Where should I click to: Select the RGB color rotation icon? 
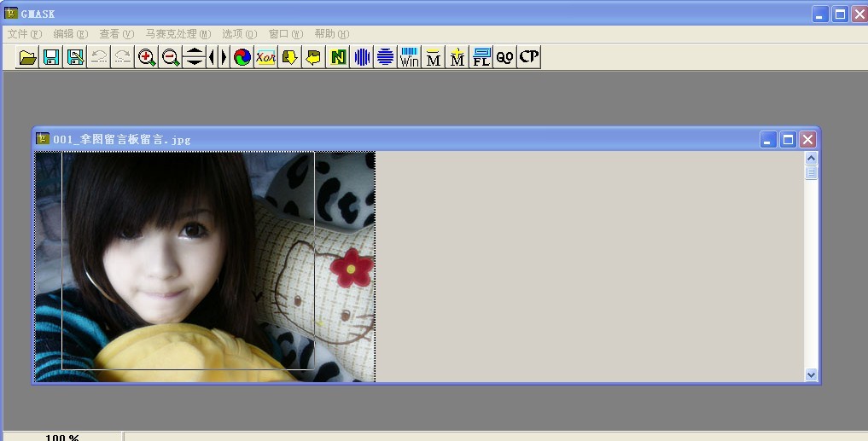242,57
